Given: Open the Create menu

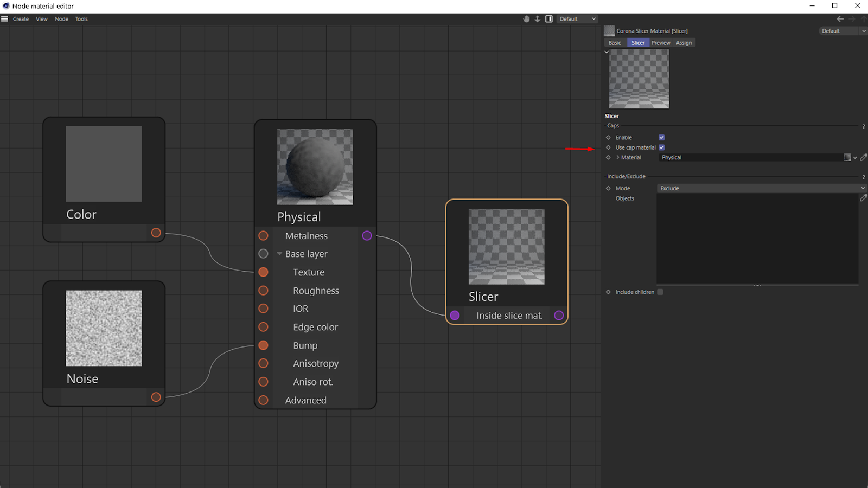Looking at the screenshot, I should pos(21,19).
